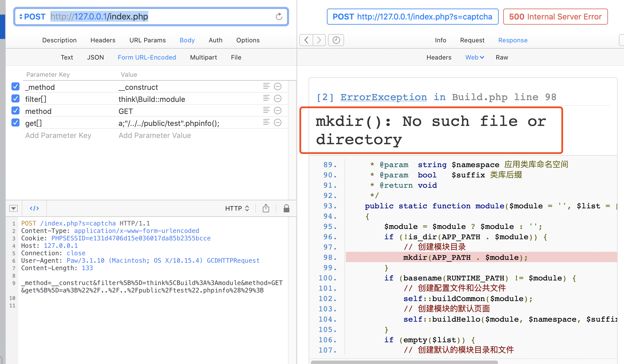Click the export share icon

coord(266,208)
